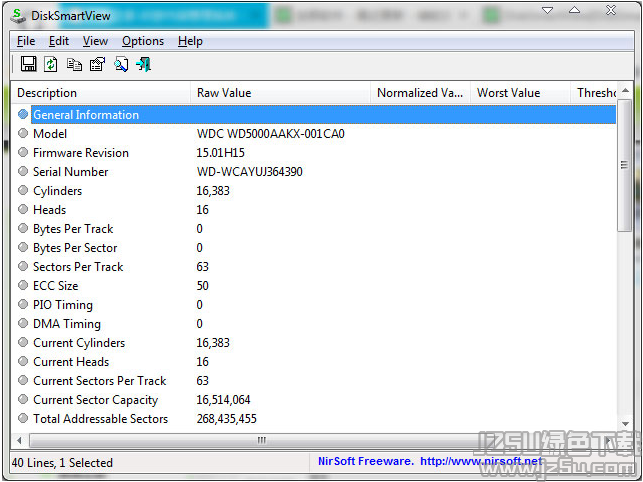643x482 pixels.
Task: Click the bullet icon beside Model
Action: 23,133
